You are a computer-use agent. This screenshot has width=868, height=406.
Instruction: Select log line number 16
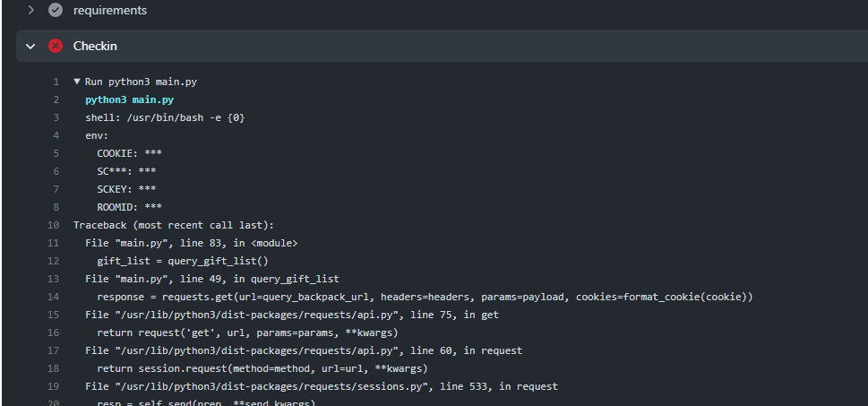[x=54, y=333]
